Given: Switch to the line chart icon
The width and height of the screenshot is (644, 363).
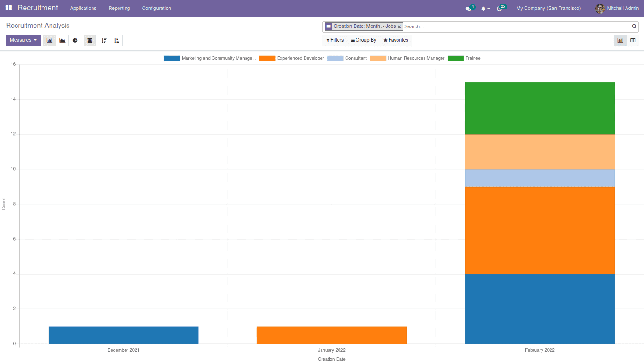Looking at the screenshot, I should [x=62, y=40].
